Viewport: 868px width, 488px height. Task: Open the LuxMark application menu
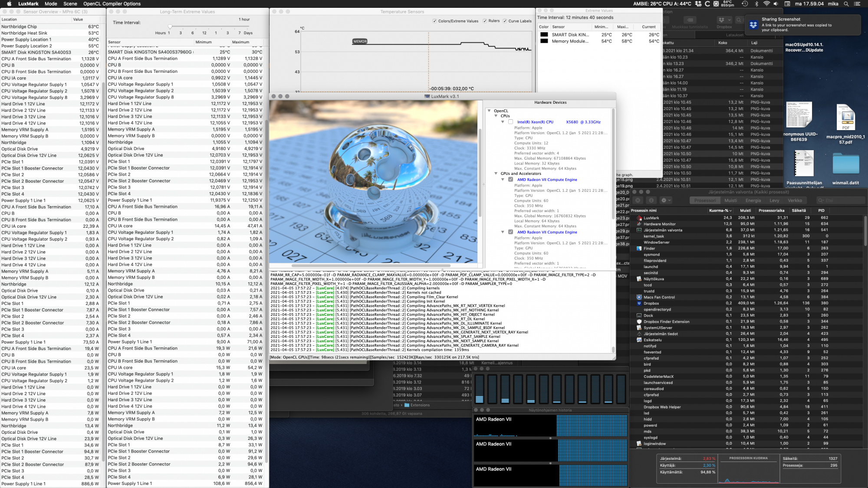(x=28, y=3)
